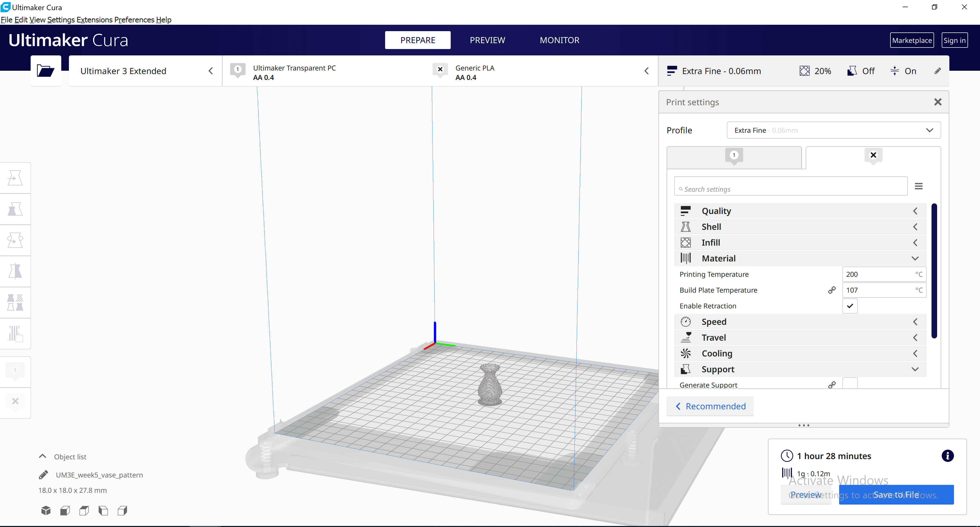The height and width of the screenshot is (527, 980).
Task: Toggle Generate Support checkbox
Action: pyautogui.click(x=850, y=383)
